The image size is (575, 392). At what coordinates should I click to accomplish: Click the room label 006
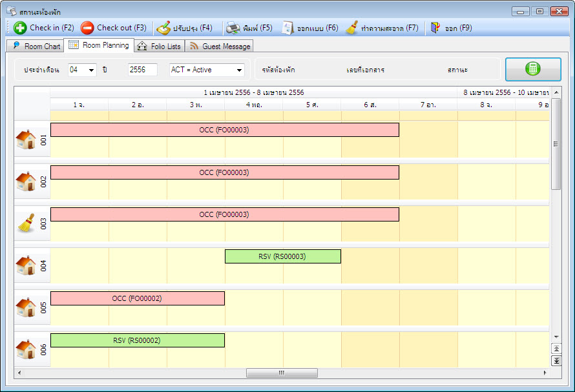43,350
